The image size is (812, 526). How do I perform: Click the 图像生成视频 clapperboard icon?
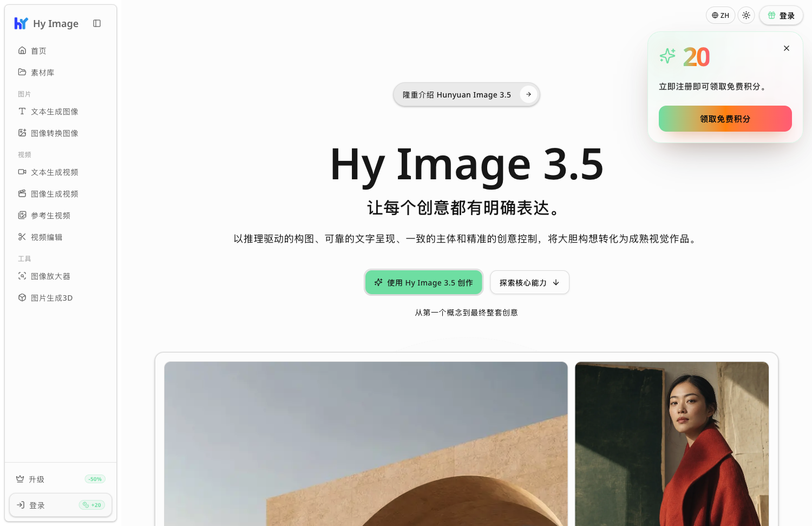pos(22,193)
